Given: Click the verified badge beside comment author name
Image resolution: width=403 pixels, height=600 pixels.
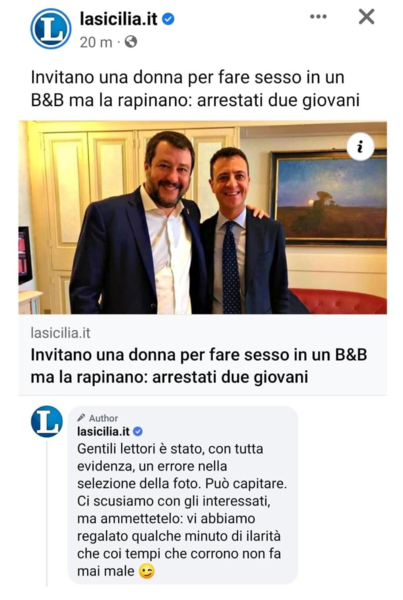Looking at the screenshot, I should click(138, 432).
